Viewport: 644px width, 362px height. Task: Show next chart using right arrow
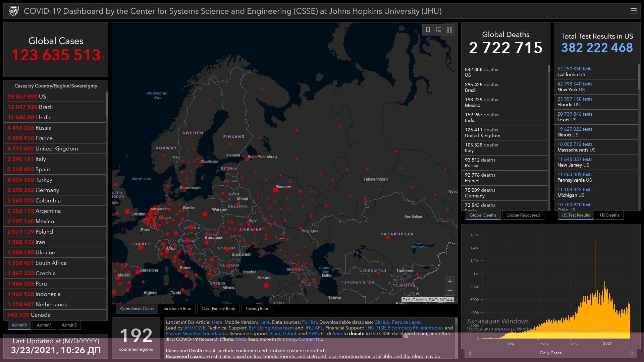pos(632,353)
